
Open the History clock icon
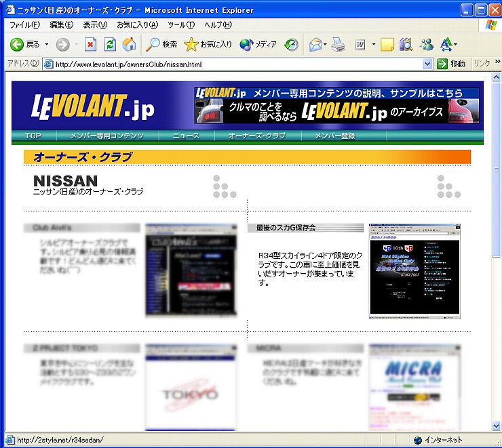291,45
